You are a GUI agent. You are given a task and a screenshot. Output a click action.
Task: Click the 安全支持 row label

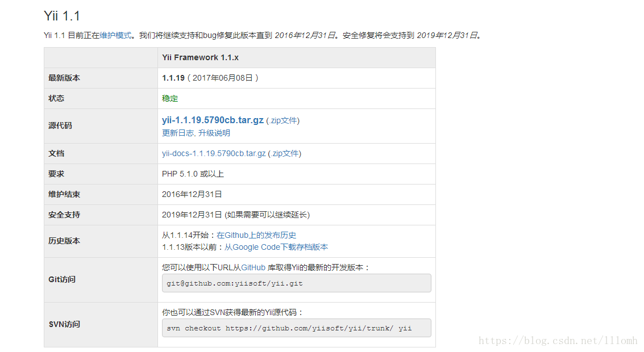pyautogui.click(x=64, y=215)
